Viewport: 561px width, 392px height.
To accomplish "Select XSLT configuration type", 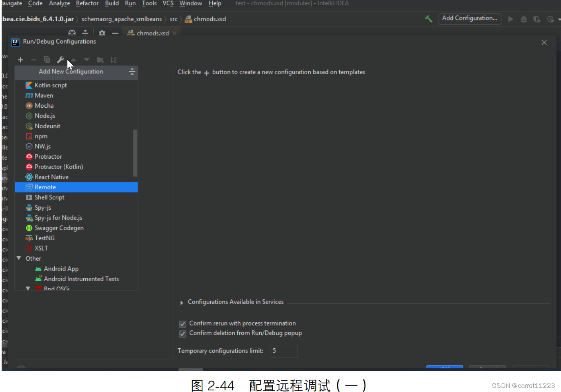I will (76, 248).
